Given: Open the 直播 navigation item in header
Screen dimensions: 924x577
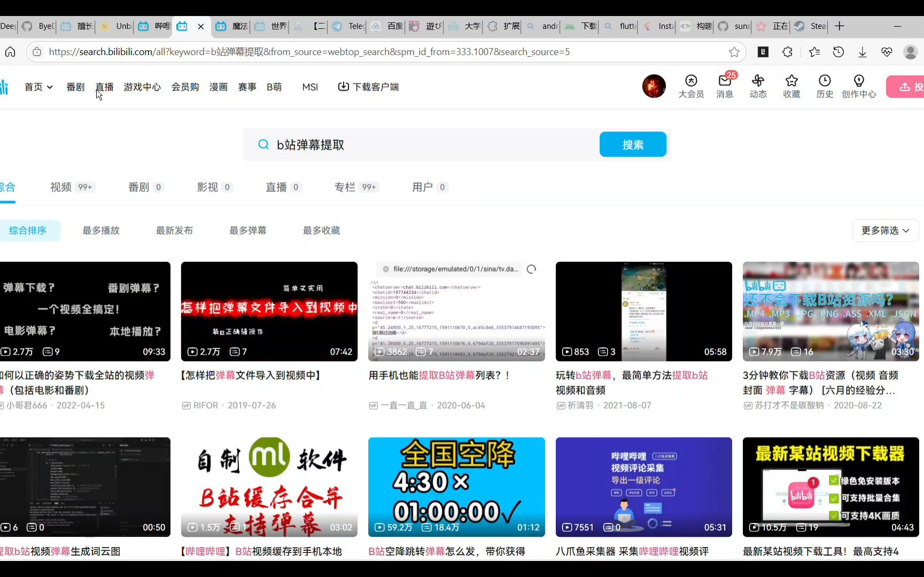Looking at the screenshot, I should point(104,87).
